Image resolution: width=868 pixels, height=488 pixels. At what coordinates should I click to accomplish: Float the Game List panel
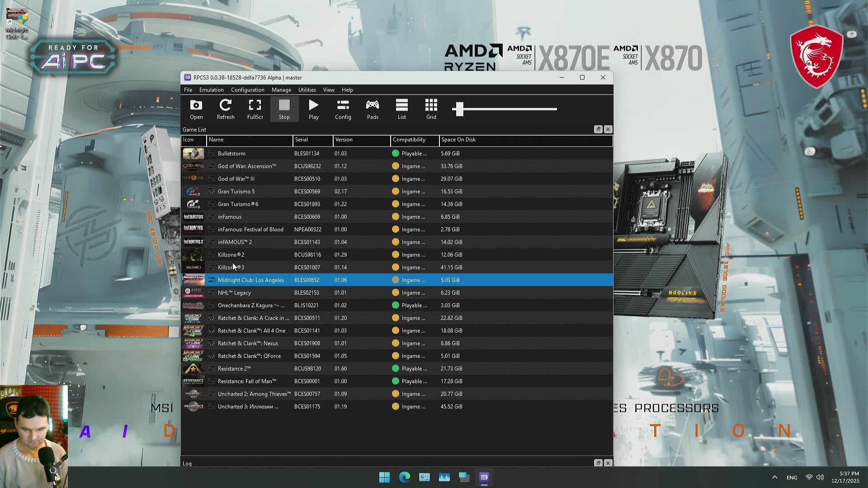tap(598, 129)
